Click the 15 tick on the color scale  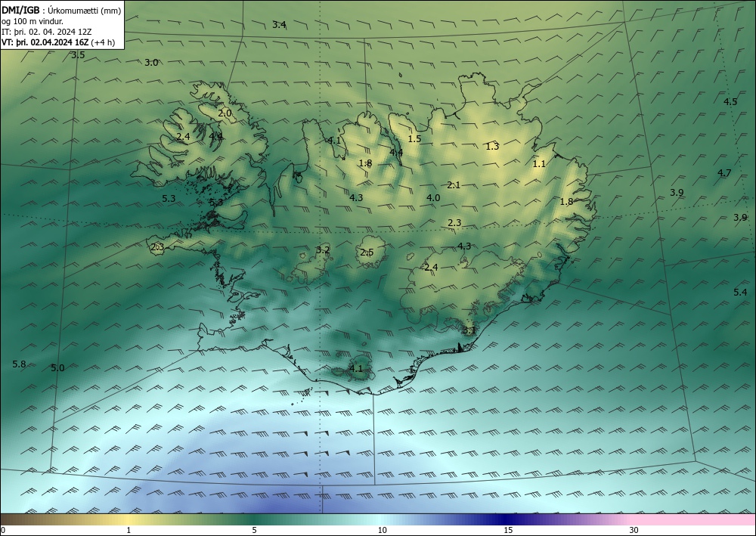coord(508,531)
